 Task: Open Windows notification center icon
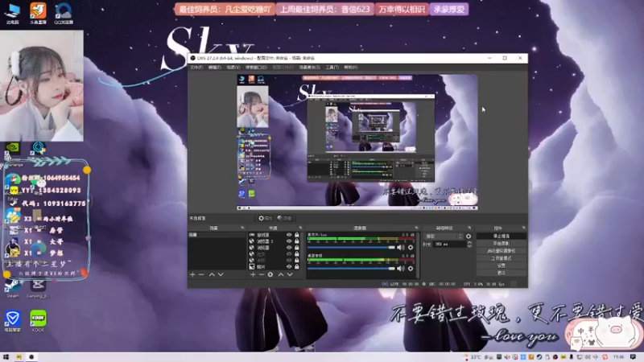(x=633, y=357)
